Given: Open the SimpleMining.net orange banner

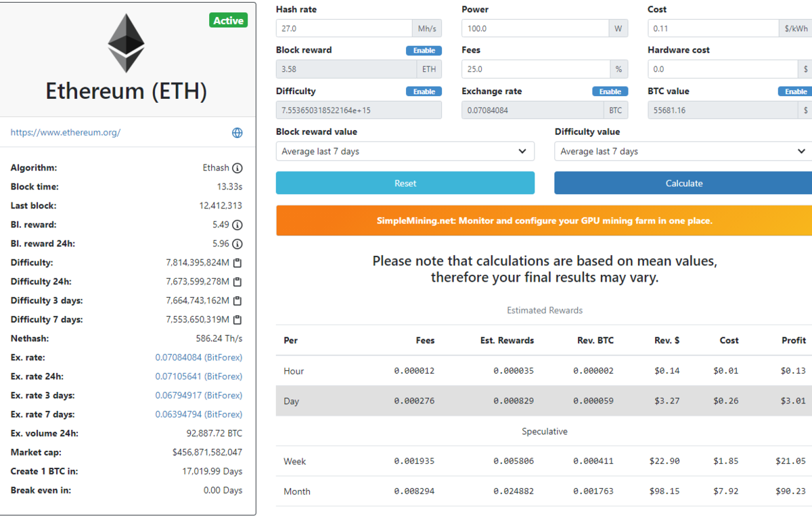Looking at the screenshot, I should point(544,221).
